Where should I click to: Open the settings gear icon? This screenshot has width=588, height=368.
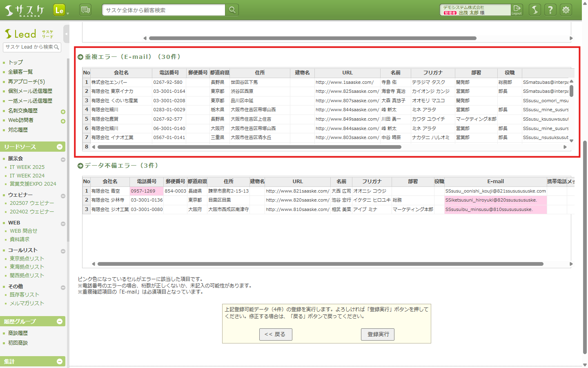(566, 10)
